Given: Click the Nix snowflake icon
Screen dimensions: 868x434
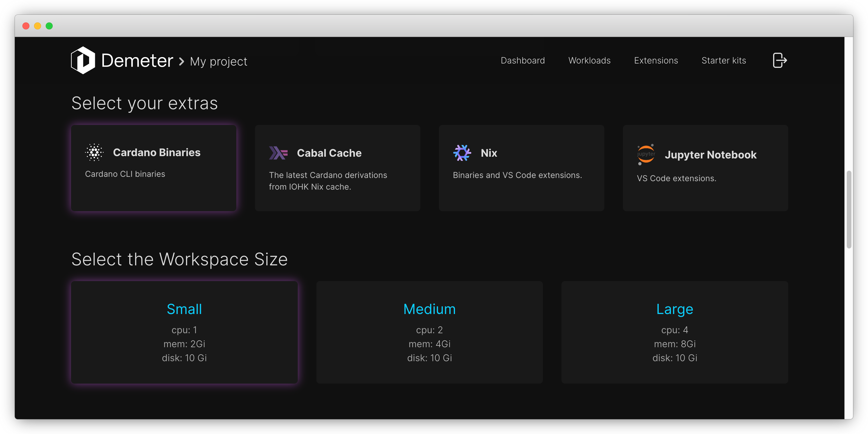Looking at the screenshot, I should [462, 153].
